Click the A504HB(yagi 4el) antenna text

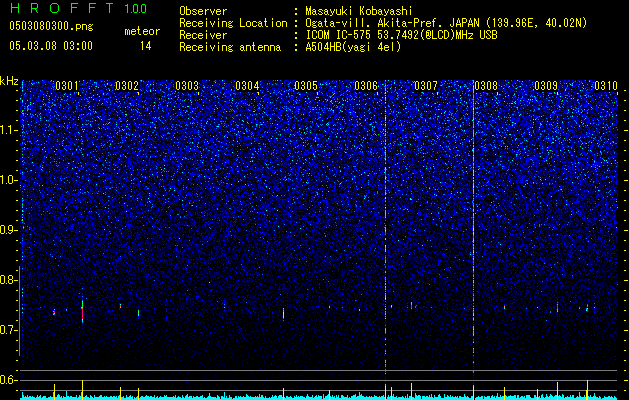coord(353,47)
